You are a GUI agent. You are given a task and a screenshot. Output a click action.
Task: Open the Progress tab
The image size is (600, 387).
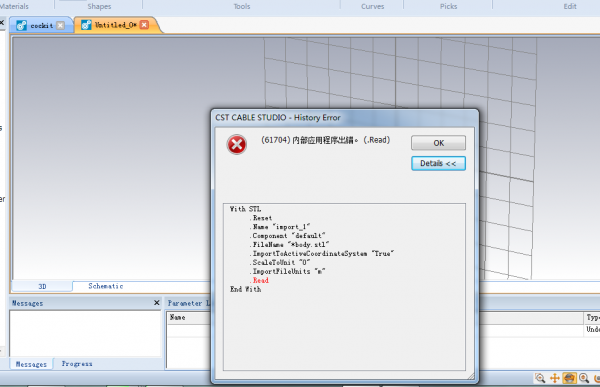77,364
